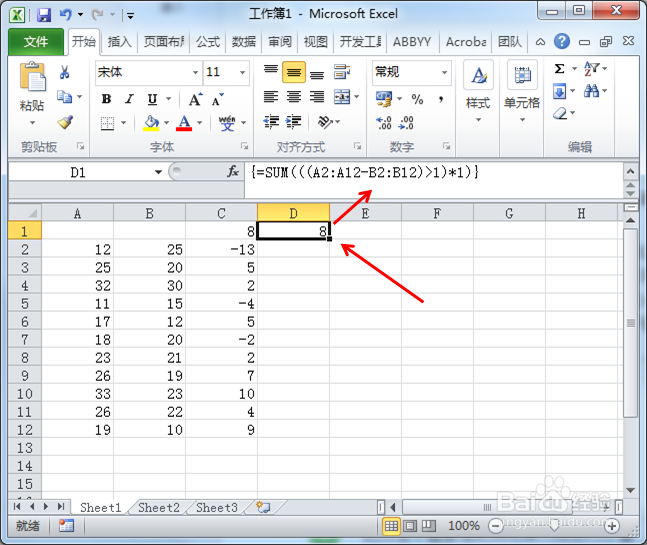
Task: Click the AutoSum sigma icon
Action: [559, 68]
